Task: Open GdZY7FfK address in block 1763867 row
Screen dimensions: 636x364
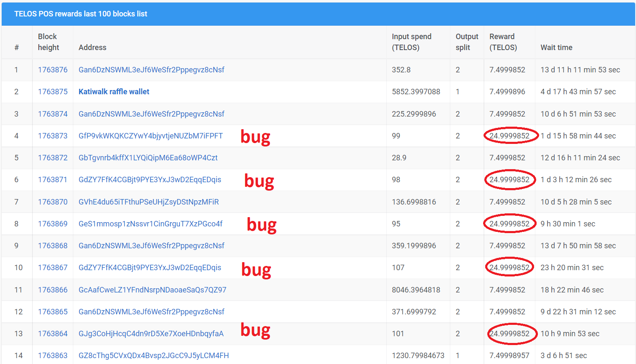Action: click(x=150, y=268)
